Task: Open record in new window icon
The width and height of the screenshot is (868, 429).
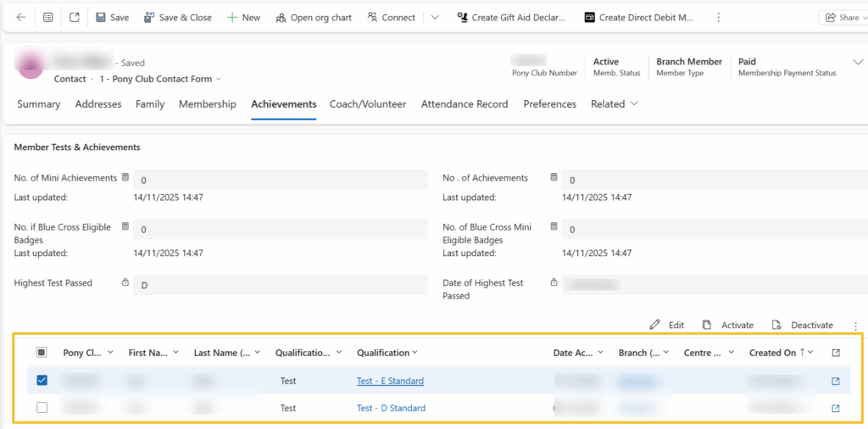Action: pyautogui.click(x=75, y=17)
